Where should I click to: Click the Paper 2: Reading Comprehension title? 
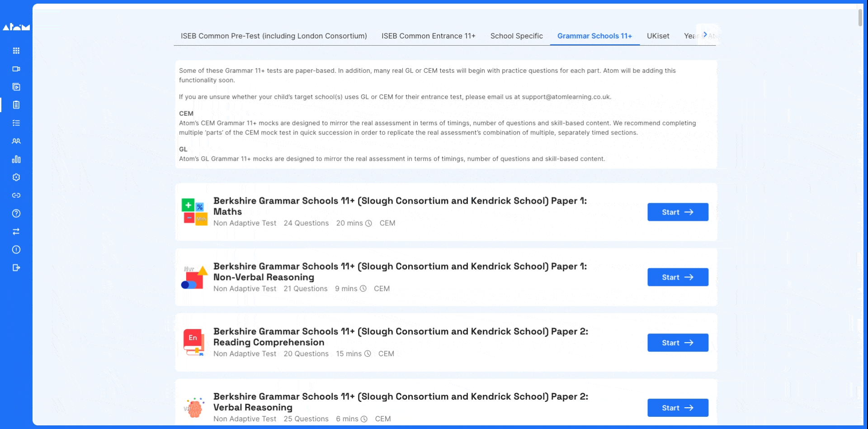[x=401, y=337]
